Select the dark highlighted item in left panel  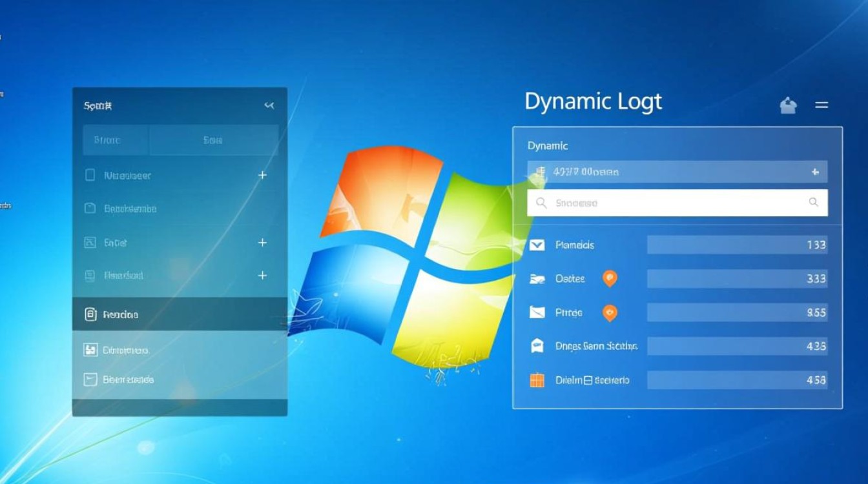(x=180, y=314)
